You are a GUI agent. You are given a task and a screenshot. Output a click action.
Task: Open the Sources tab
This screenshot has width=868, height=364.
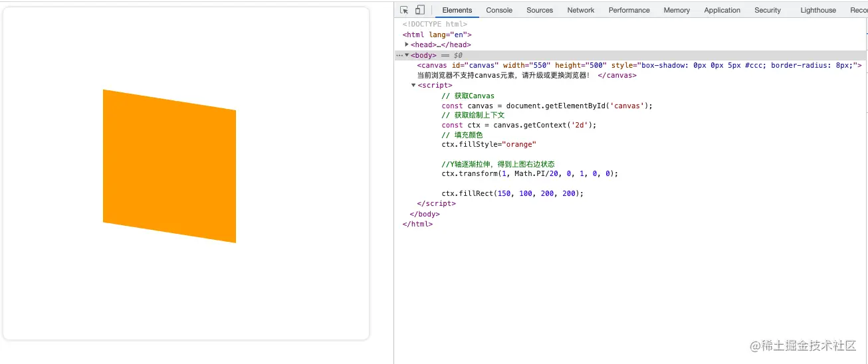click(540, 10)
